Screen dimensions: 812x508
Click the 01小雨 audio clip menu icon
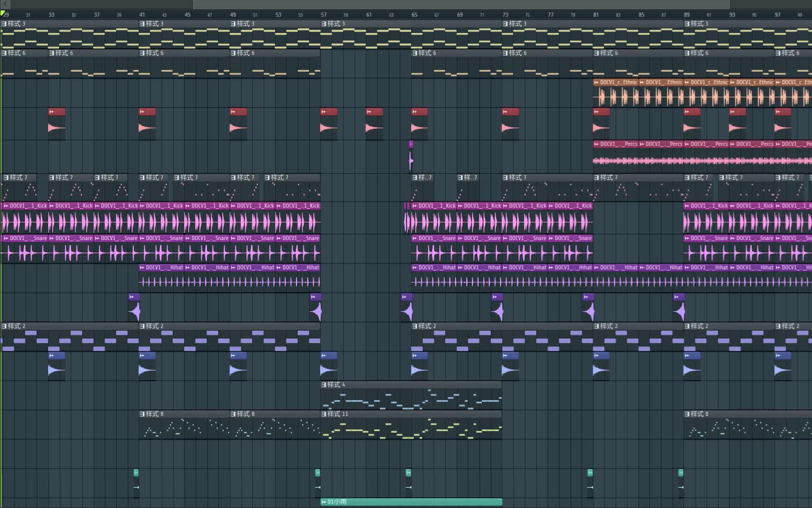click(x=324, y=502)
